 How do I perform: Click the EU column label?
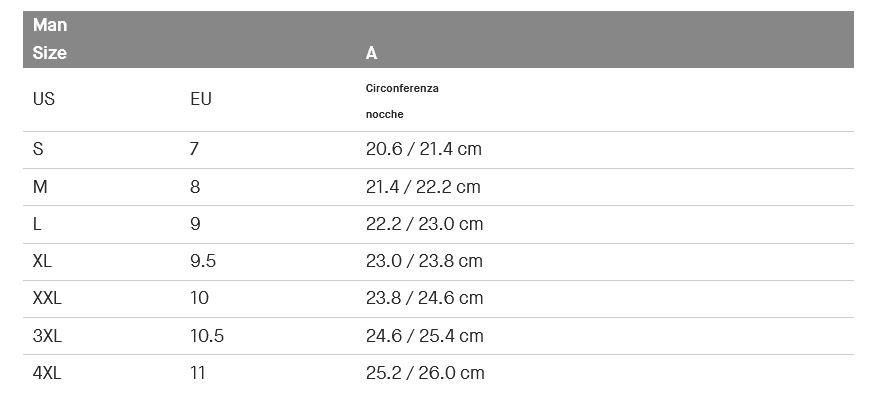pyautogui.click(x=201, y=99)
